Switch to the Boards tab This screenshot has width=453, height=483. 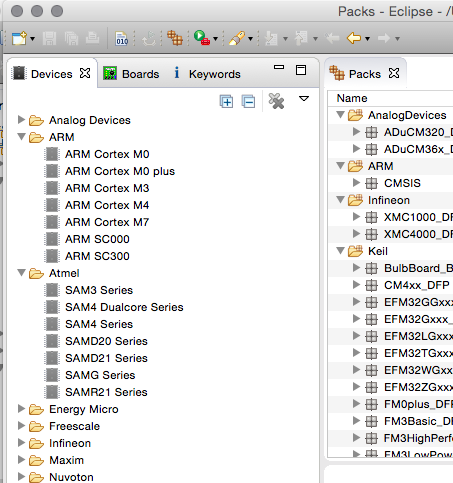(131, 74)
